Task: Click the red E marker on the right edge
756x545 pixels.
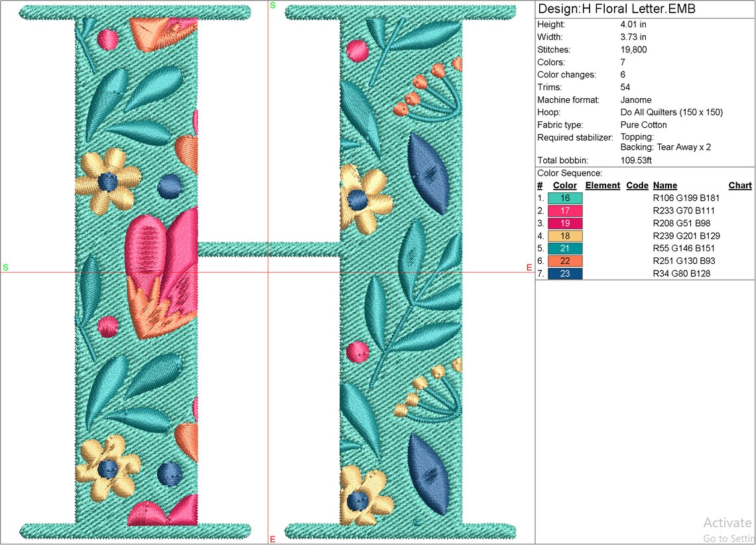Action: [x=529, y=268]
